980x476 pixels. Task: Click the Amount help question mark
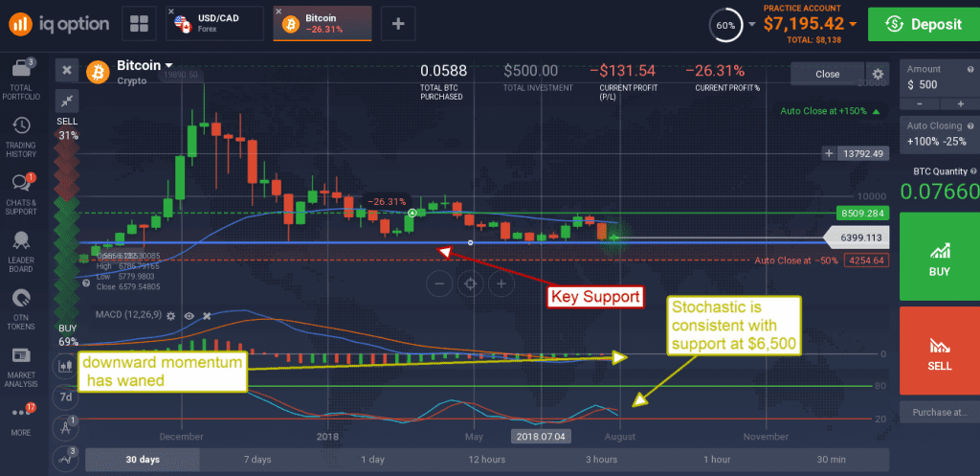[x=970, y=69]
